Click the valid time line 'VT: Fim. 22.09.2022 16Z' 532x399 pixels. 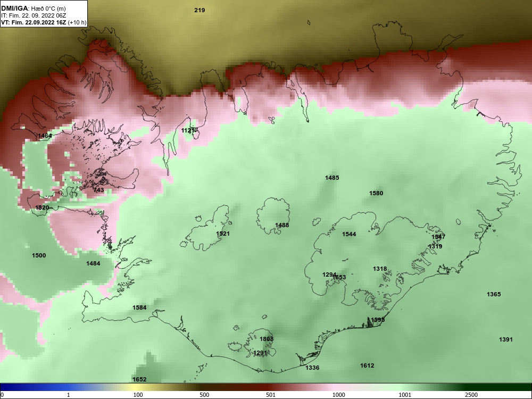[34, 23]
